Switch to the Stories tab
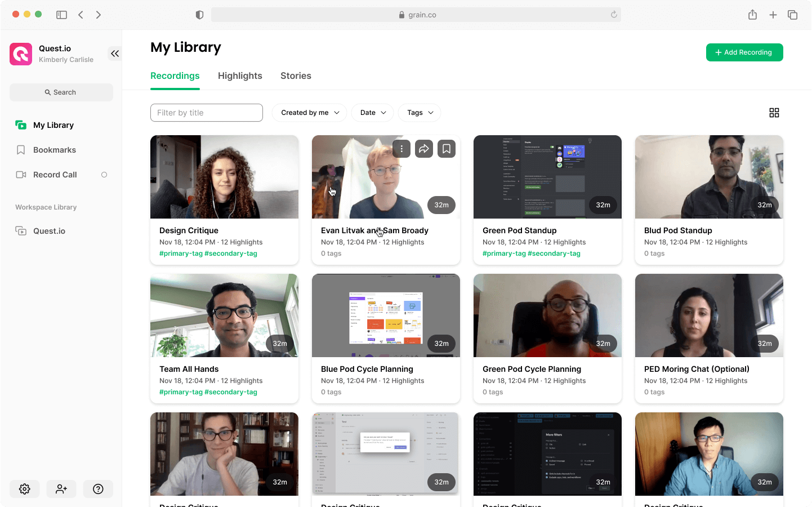This screenshot has height=507, width=812. pos(296,75)
